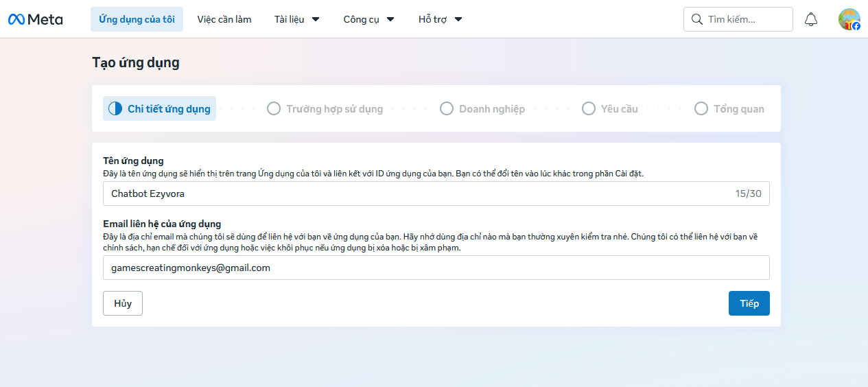Open the profile avatar menu
868x387 pixels.
coord(849,19)
